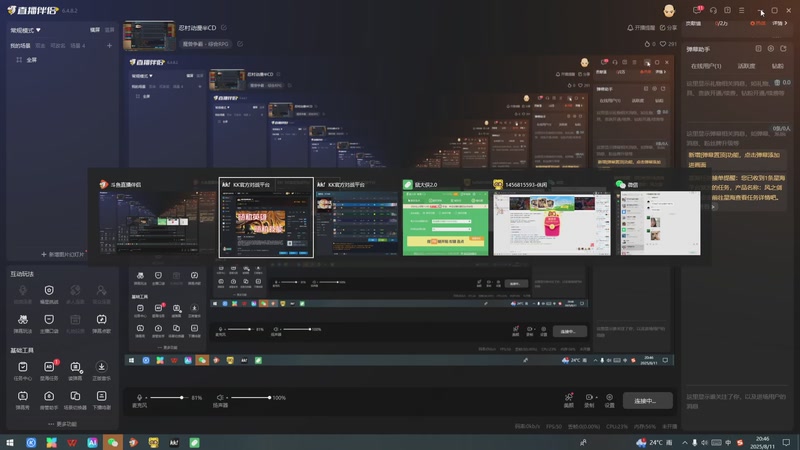Edit the stream category tag icon

pyautogui.click(x=240, y=44)
